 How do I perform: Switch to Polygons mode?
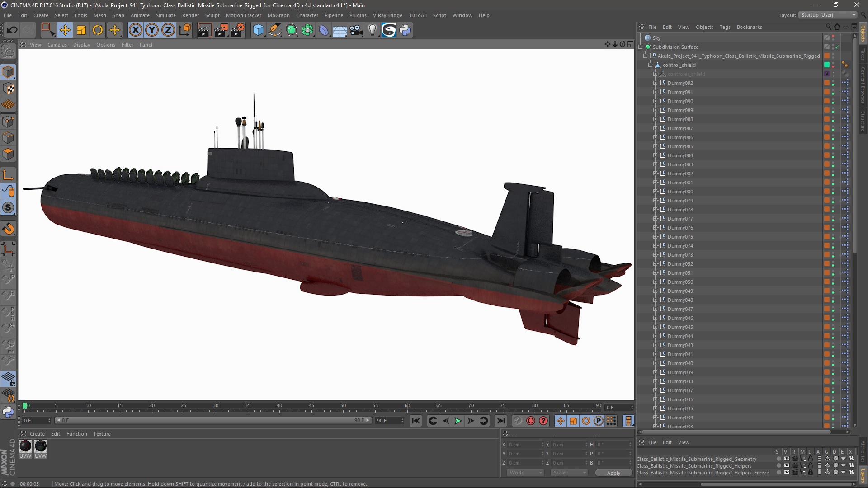8,154
